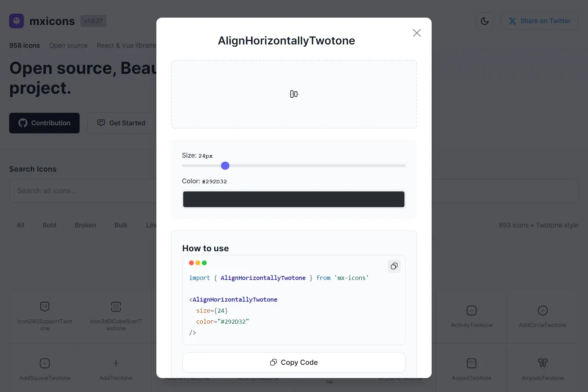This screenshot has width=588, height=392.
Task: Toggle dark mode with the moon icon
Action: 484,21
